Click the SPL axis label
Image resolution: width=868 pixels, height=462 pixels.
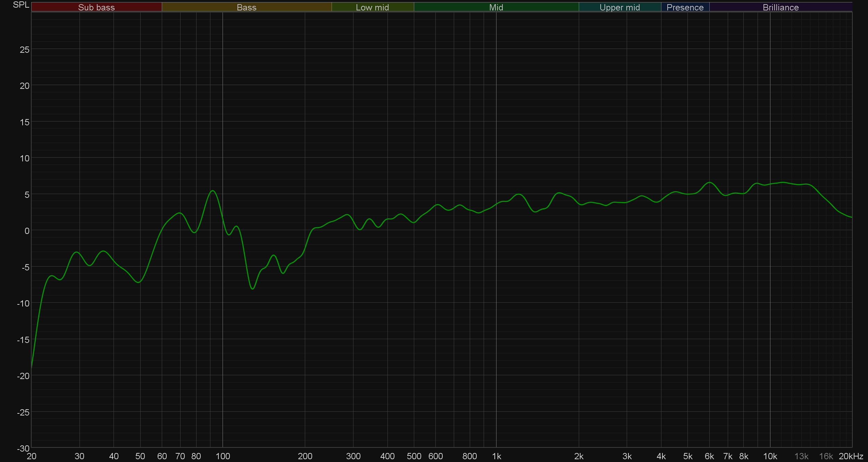click(x=21, y=5)
